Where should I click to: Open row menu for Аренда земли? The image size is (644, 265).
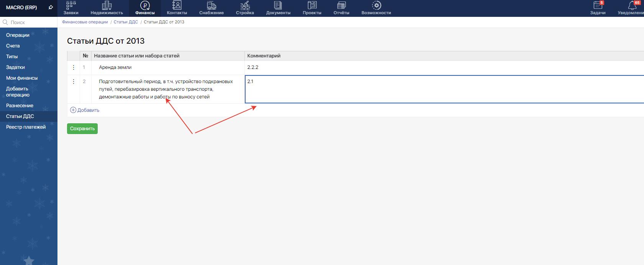pos(74,67)
